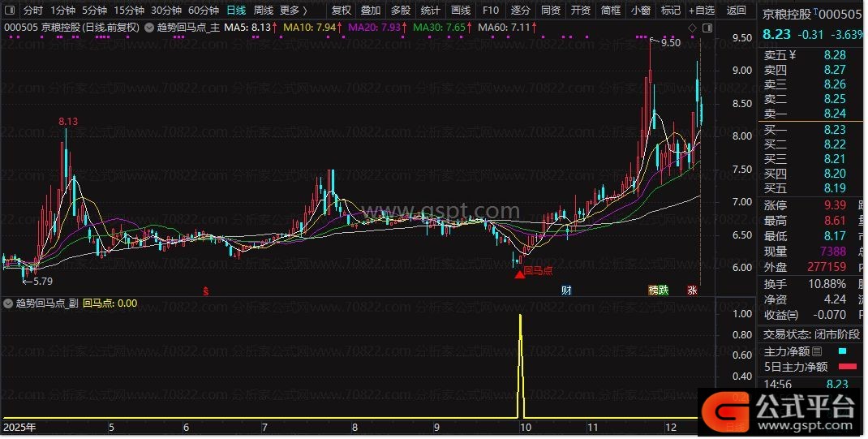Click the 复权 toolbar button
868x439 pixels.
tap(342, 11)
